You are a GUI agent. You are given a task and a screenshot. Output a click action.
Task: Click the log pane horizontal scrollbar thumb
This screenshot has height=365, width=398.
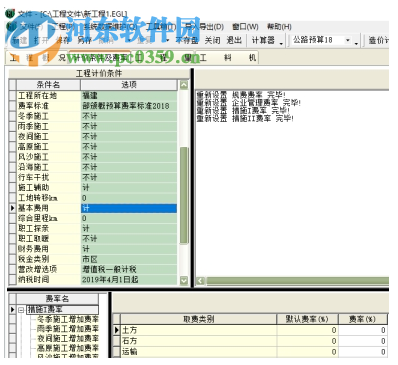pos(297,281)
